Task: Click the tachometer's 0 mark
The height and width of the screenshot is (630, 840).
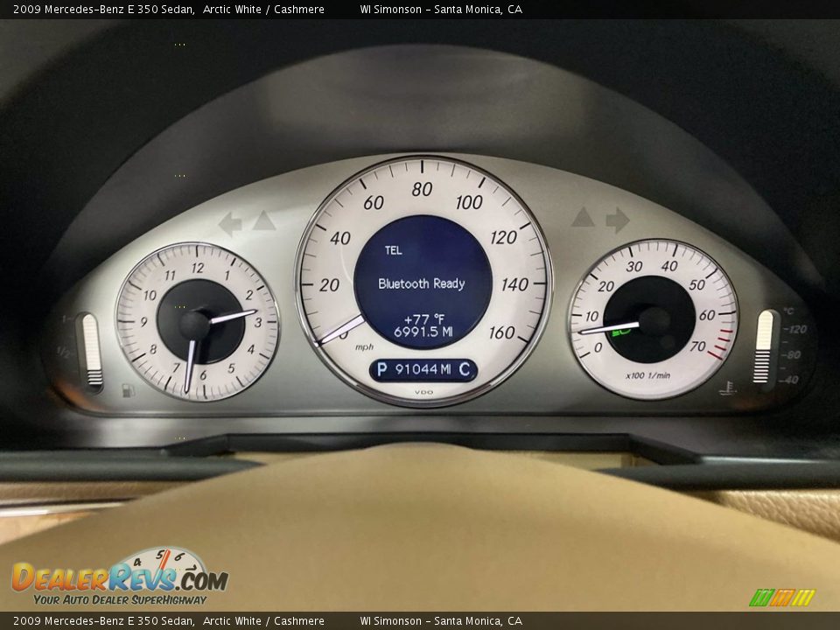Action: 598,347
